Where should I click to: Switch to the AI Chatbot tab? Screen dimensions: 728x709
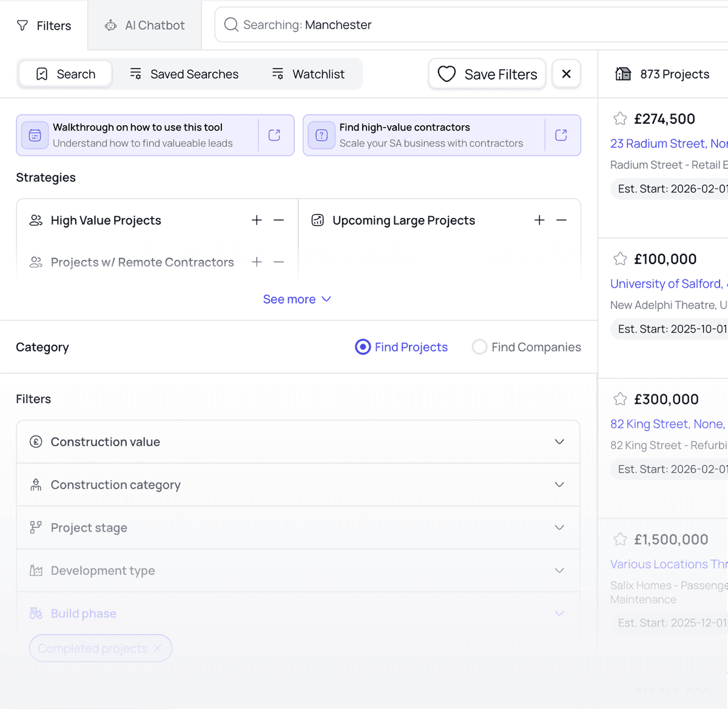tap(145, 25)
